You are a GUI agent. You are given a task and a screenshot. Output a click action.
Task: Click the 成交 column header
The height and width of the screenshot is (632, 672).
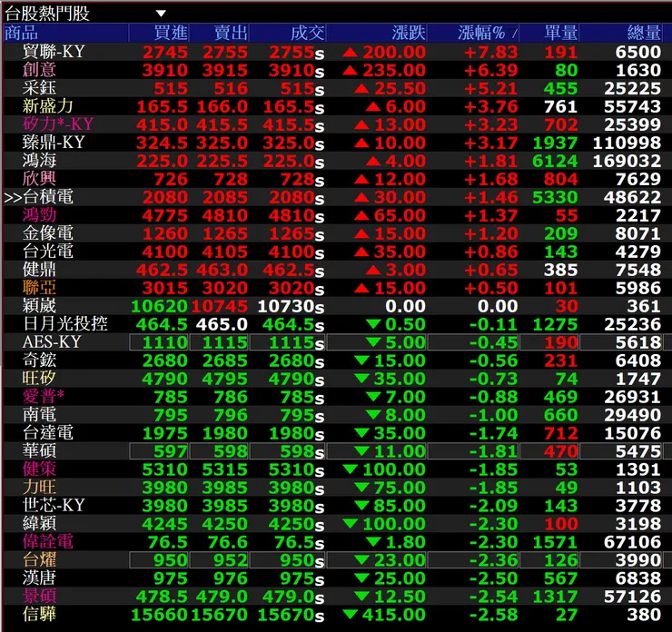tap(307, 33)
